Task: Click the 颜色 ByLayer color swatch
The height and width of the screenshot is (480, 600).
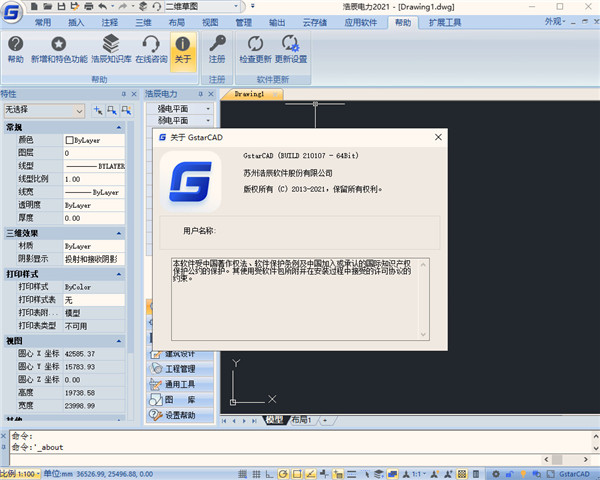Action: 69,140
